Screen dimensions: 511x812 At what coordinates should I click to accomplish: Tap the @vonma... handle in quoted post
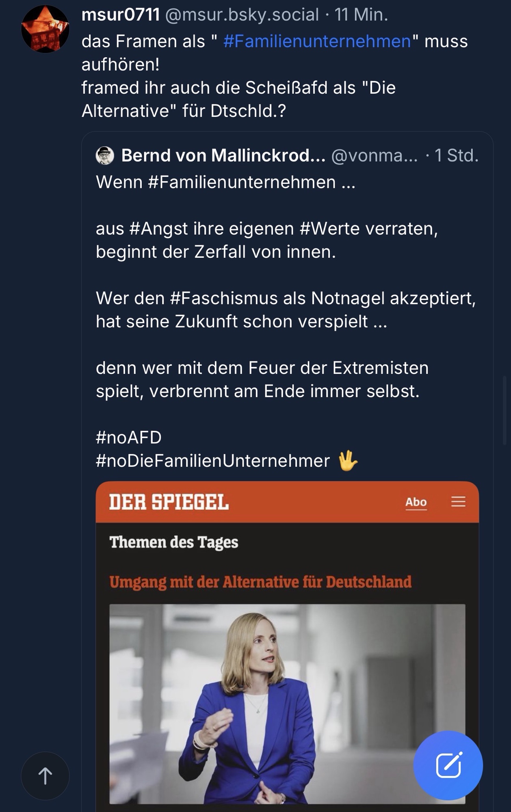click(x=374, y=155)
